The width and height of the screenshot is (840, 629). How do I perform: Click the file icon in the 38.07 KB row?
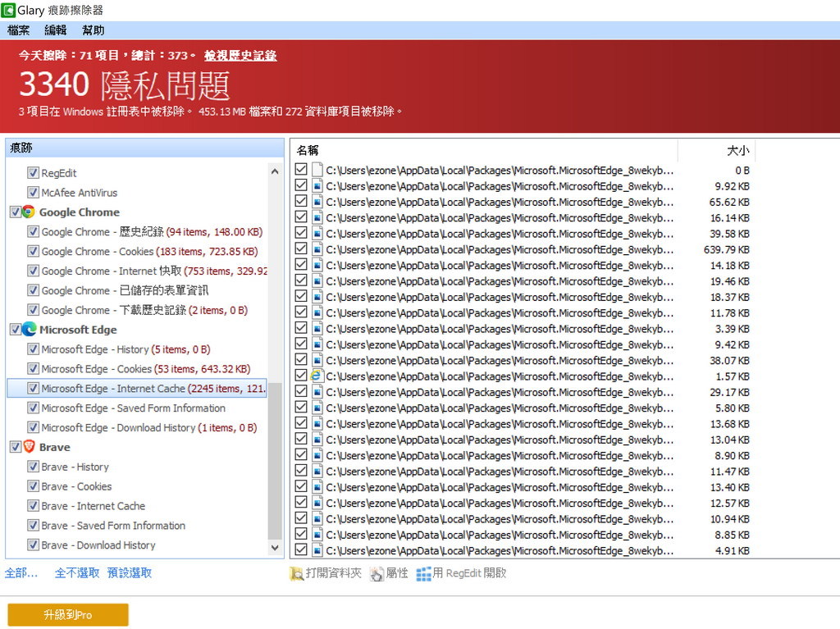coord(317,360)
